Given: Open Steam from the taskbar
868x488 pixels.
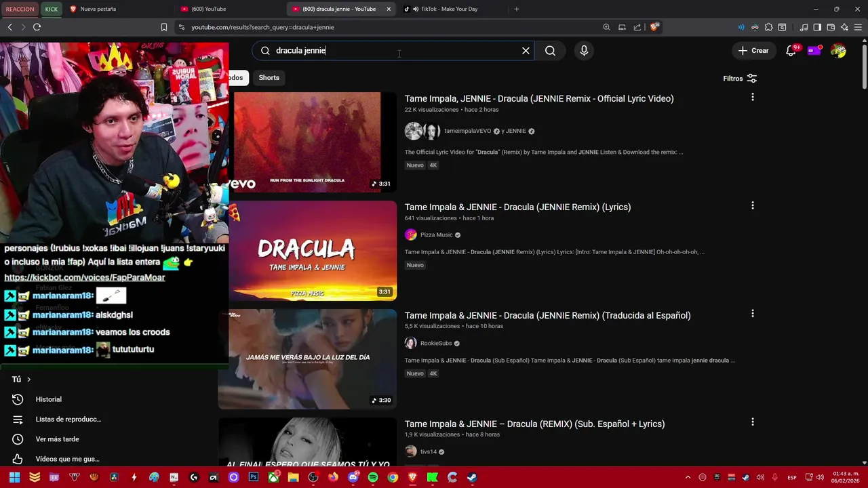Looking at the screenshot, I should [x=472, y=477].
